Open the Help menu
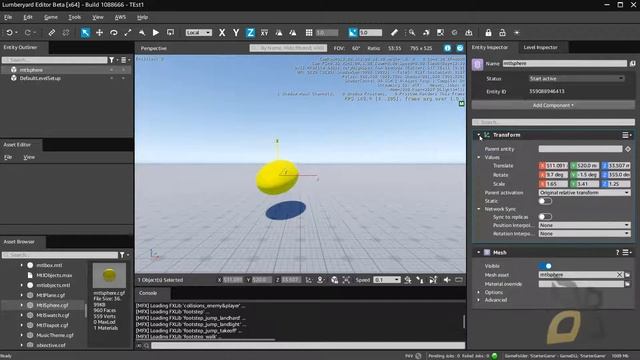This screenshot has width=640, height=360. click(142, 17)
